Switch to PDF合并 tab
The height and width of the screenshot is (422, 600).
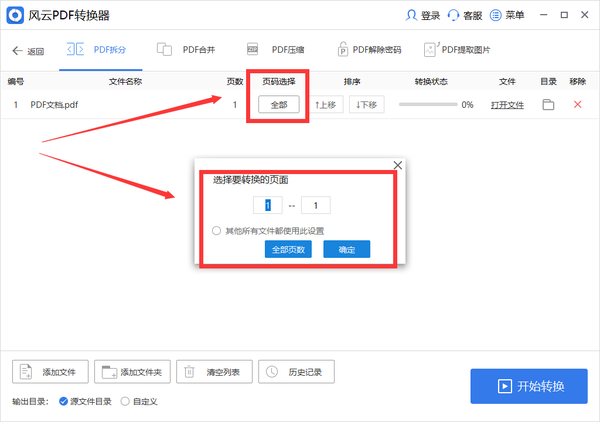click(x=192, y=50)
